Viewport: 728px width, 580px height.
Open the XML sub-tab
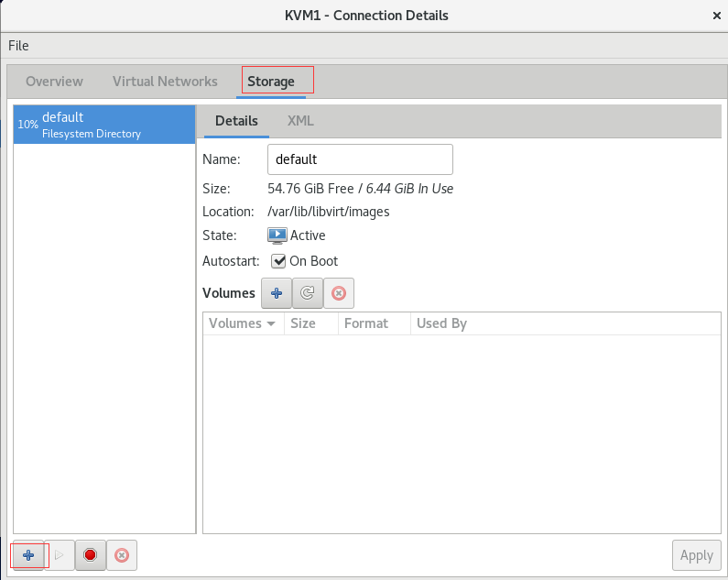300,121
